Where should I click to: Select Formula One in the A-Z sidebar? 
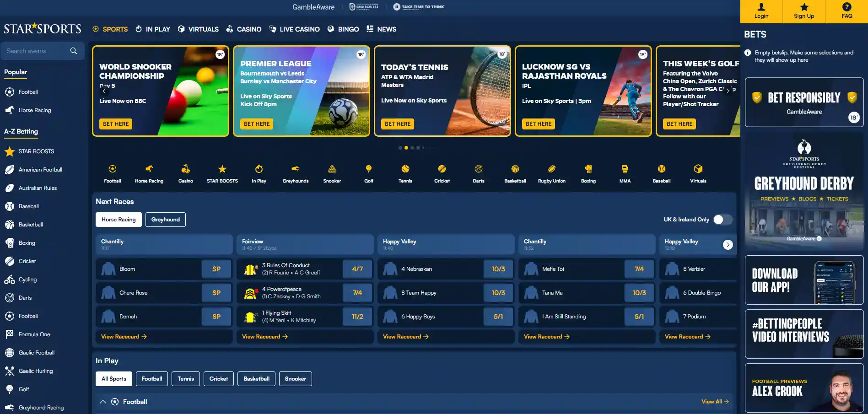click(34, 334)
